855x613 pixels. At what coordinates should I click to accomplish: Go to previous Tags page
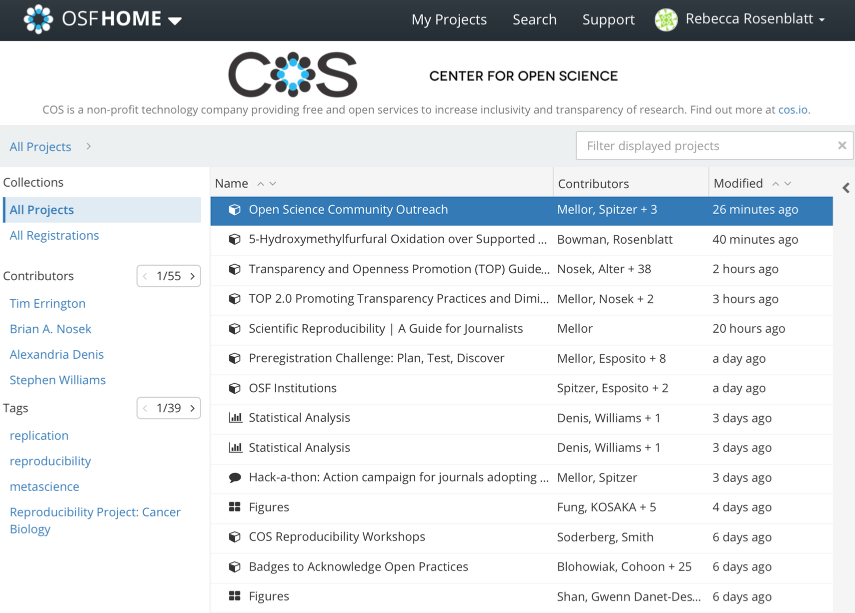tap(145, 408)
